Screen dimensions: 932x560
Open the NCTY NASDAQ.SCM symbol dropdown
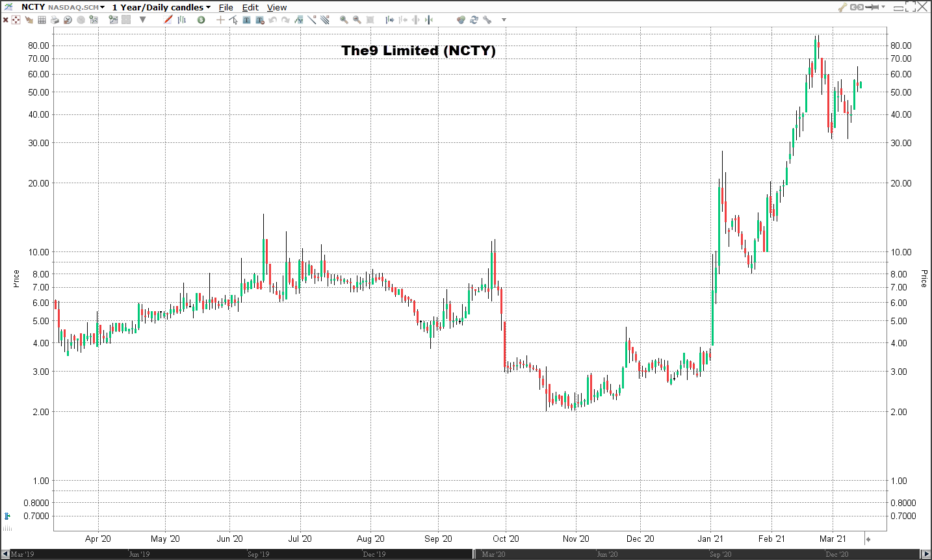63,7
